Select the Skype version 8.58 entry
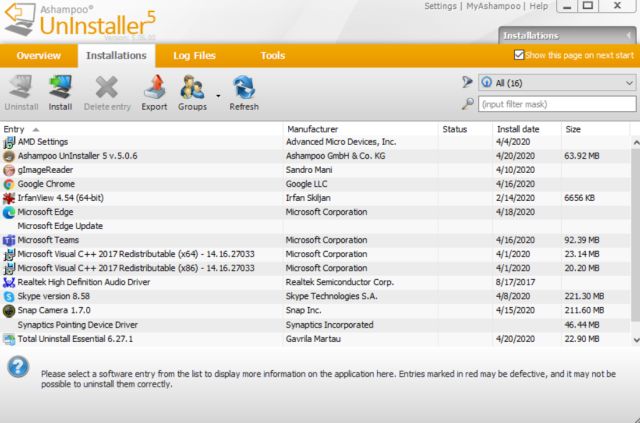This screenshot has width=640, height=423. pyautogui.click(x=54, y=297)
